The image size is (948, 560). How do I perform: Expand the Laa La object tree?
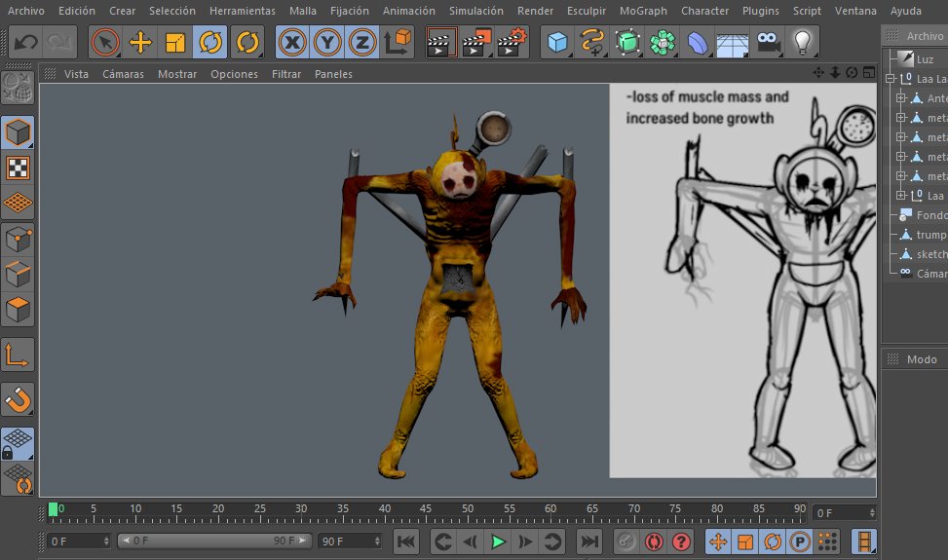(x=890, y=79)
